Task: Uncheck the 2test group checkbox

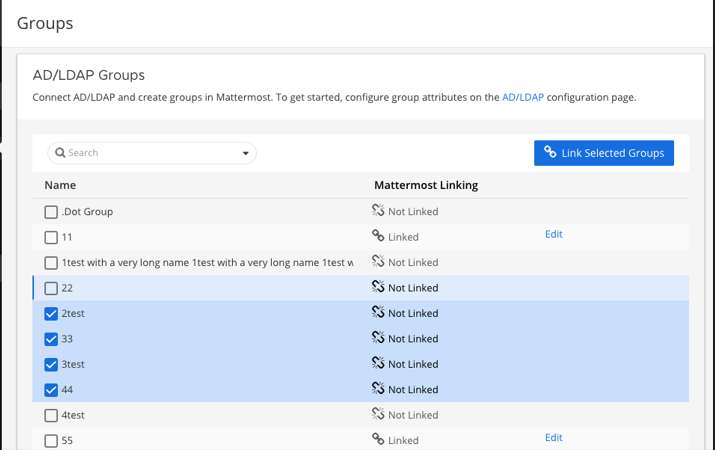Action: click(51, 314)
